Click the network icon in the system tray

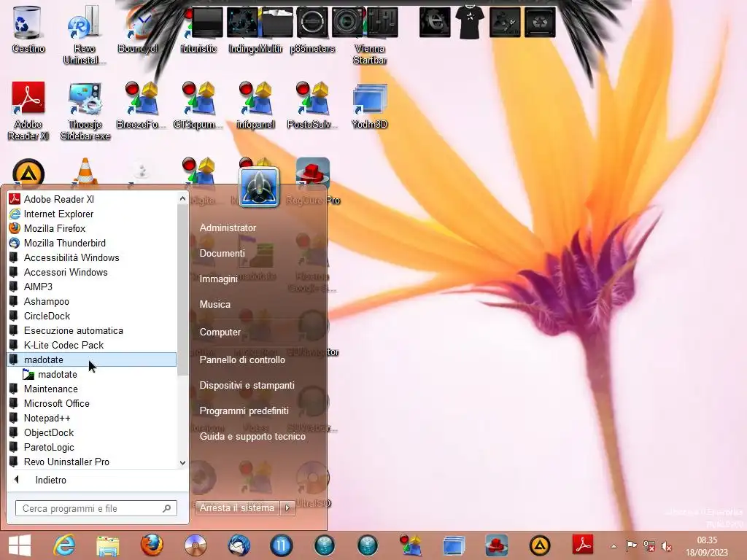649,546
